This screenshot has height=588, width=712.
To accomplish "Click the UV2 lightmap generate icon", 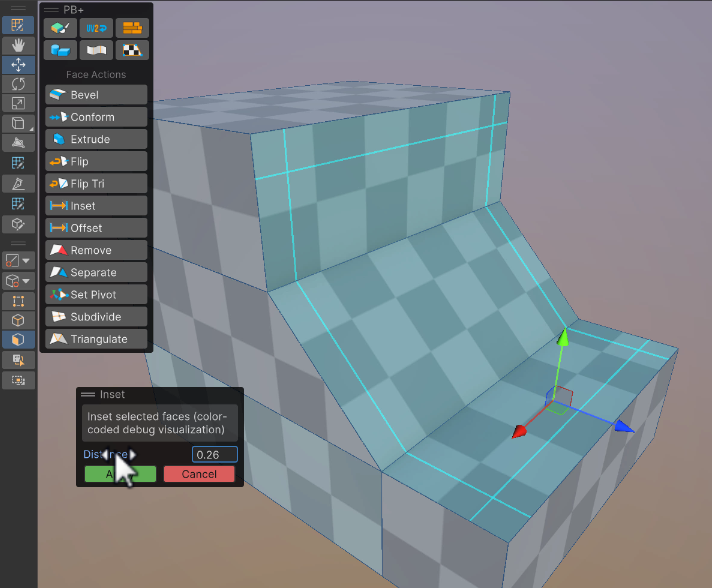I will click(x=96, y=28).
